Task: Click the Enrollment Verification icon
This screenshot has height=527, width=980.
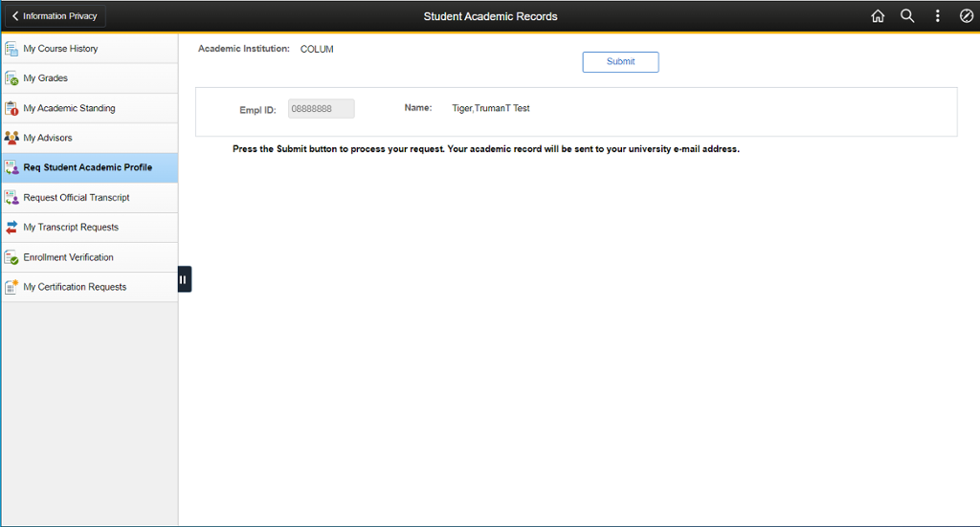Action: click(x=11, y=257)
